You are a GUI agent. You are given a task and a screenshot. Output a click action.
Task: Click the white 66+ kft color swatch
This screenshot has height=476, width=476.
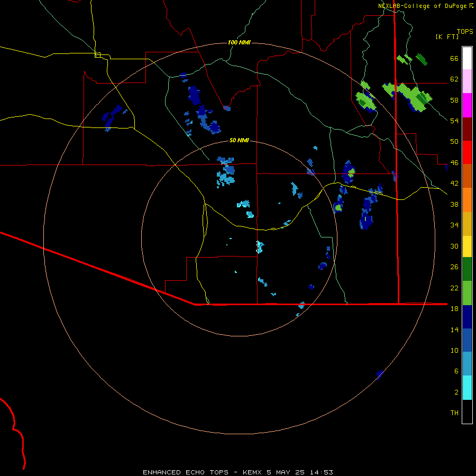coord(467,58)
